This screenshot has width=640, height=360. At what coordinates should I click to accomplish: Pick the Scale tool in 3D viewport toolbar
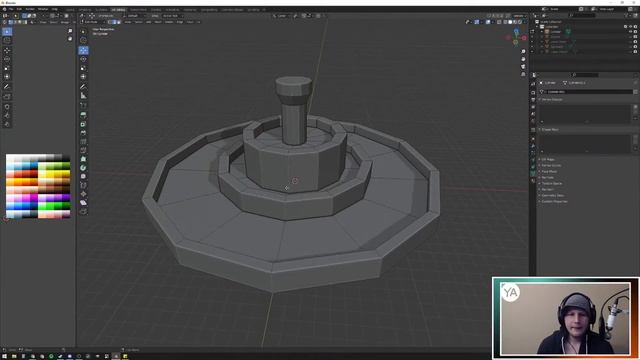(83, 68)
